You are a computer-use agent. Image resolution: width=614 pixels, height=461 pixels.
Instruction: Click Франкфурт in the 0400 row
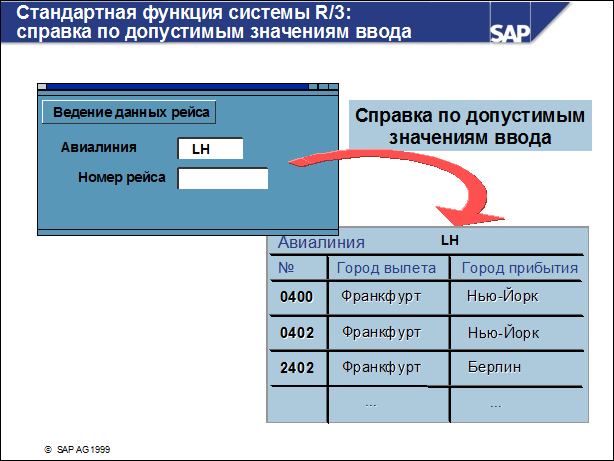(x=381, y=296)
